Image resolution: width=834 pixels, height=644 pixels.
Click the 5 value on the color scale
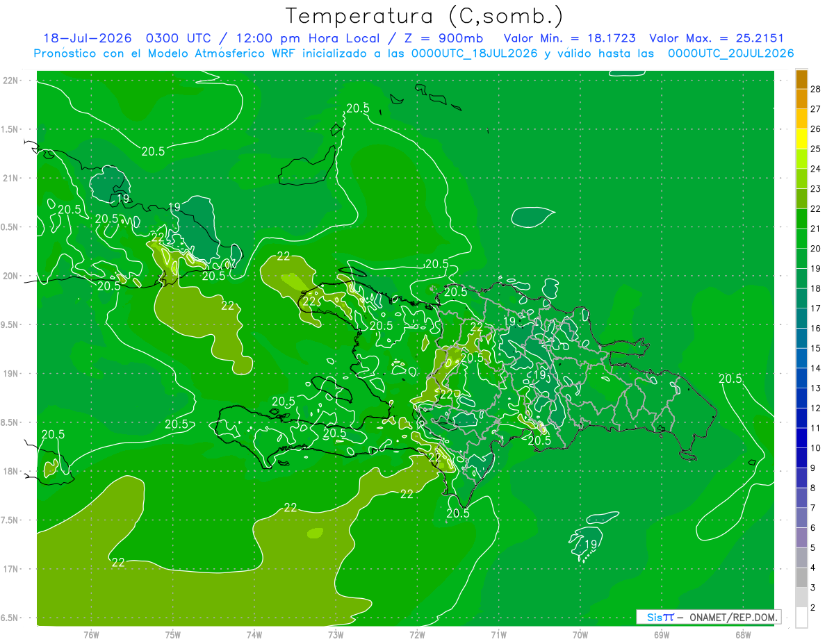pyautogui.click(x=813, y=548)
